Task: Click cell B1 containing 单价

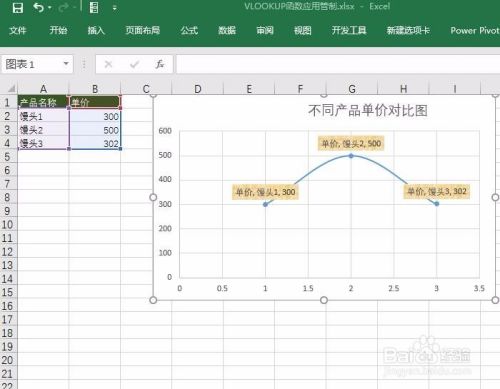Action: pos(95,102)
